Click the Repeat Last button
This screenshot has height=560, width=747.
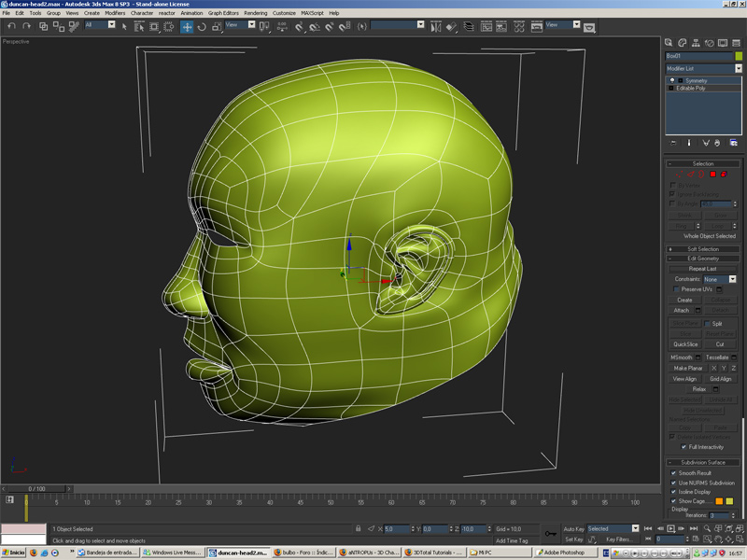click(702, 269)
